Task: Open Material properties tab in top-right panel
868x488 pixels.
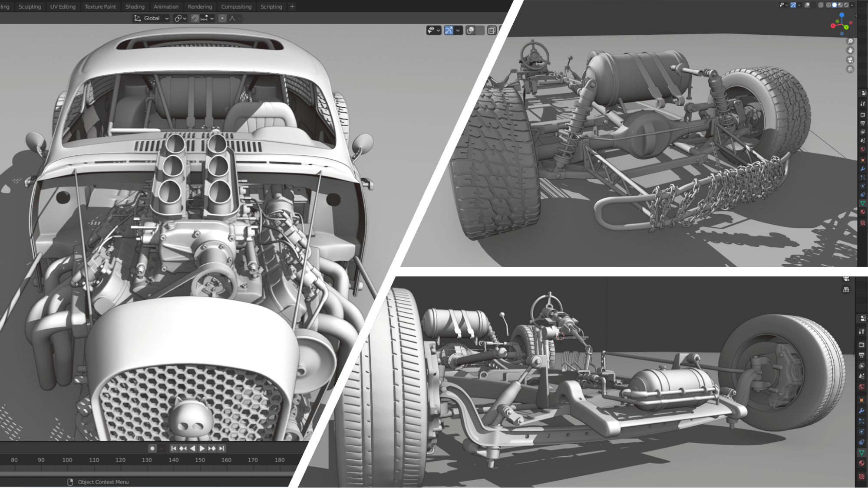Action: (x=863, y=211)
